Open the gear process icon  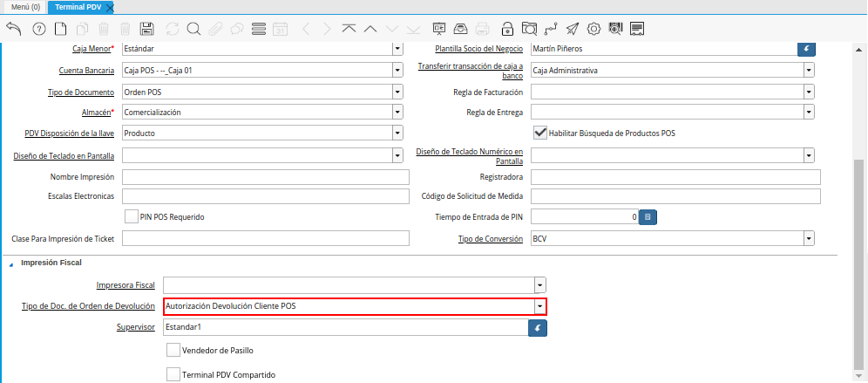click(594, 29)
